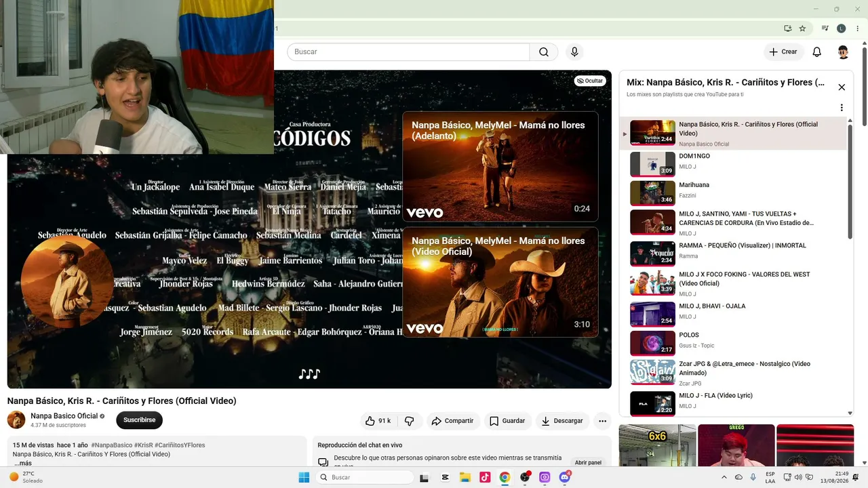Screen dimensions: 868x488
Task: Open YouTube notifications bell
Action: pos(817,52)
